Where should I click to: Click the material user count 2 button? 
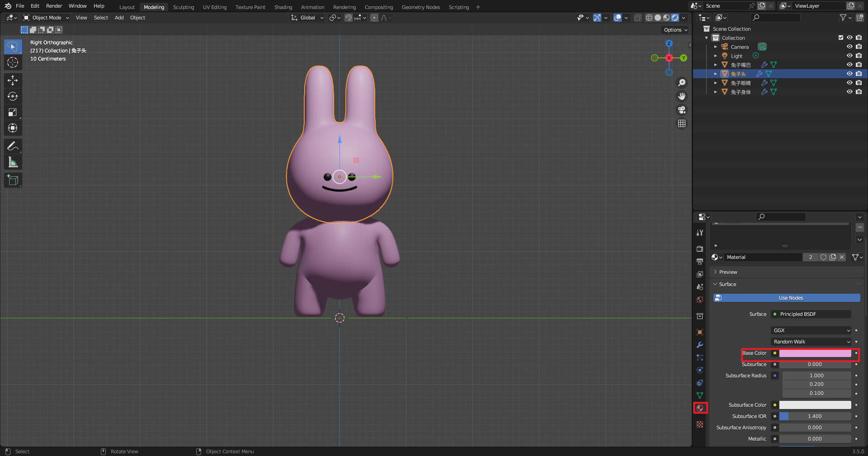(811, 257)
